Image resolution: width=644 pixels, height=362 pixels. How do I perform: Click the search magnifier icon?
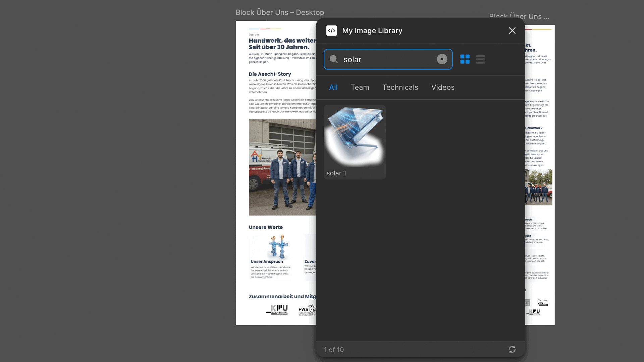[x=333, y=59]
